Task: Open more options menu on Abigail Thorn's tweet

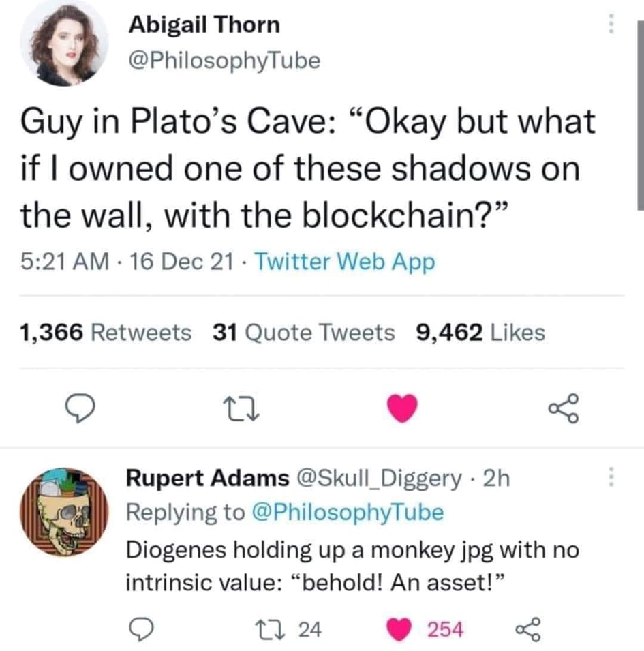Action: click(611, 24)
